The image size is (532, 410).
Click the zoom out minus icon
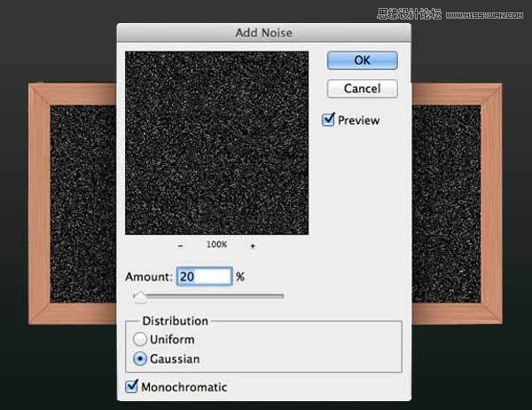(x=181, y=246)
